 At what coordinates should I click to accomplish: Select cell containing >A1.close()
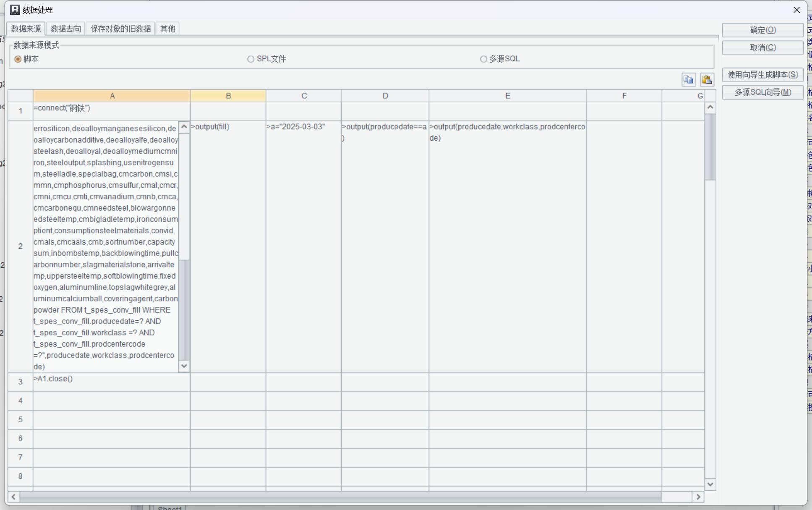click(x=112, y=382)
